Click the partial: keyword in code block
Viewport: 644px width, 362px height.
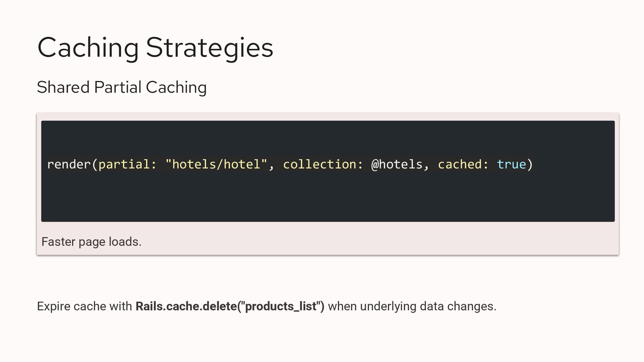(127, 164)
